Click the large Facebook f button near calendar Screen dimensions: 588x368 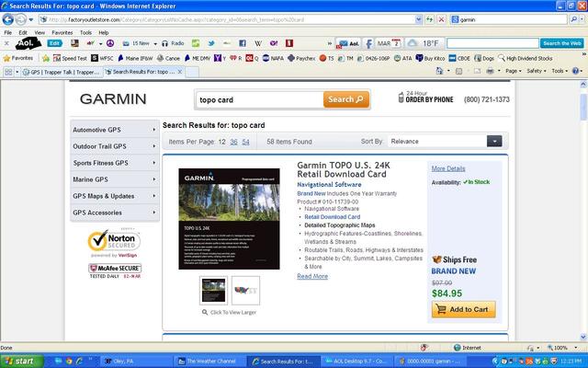(368, 43)
